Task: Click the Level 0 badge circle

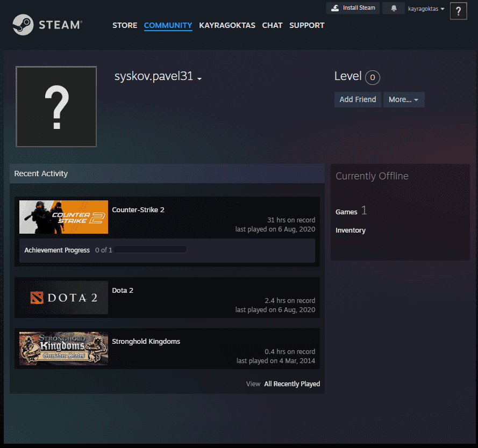Action: pyautogui.click(x=372, y=77)
